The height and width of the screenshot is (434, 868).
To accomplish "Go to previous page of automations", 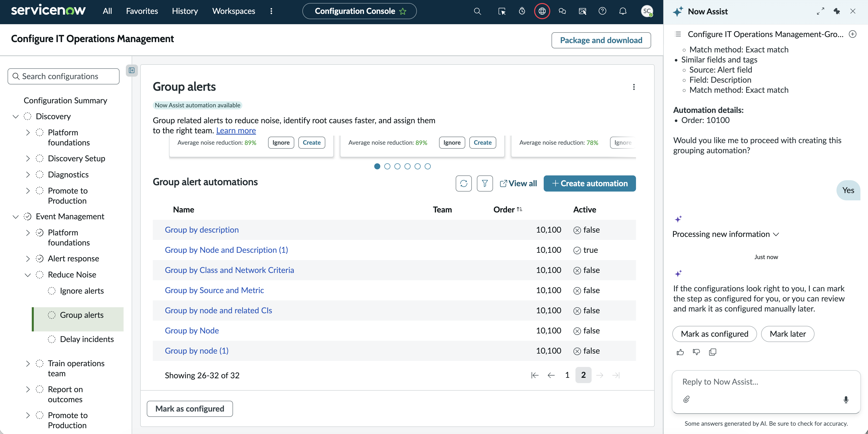I will tap(551, 375).
